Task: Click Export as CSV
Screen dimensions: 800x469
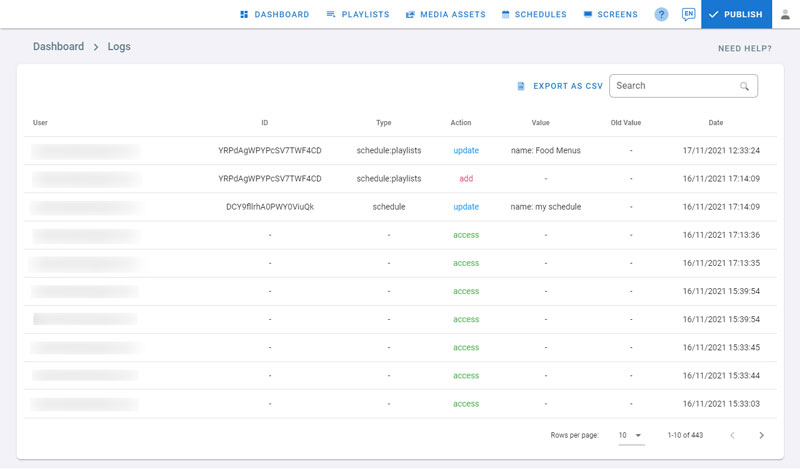Action: 567,86
